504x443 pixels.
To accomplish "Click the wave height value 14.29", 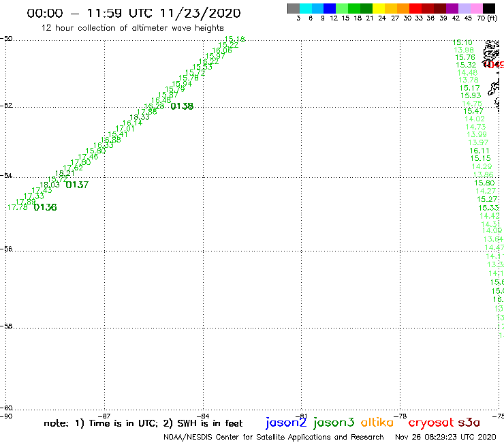I will click(x=482, y=166).
